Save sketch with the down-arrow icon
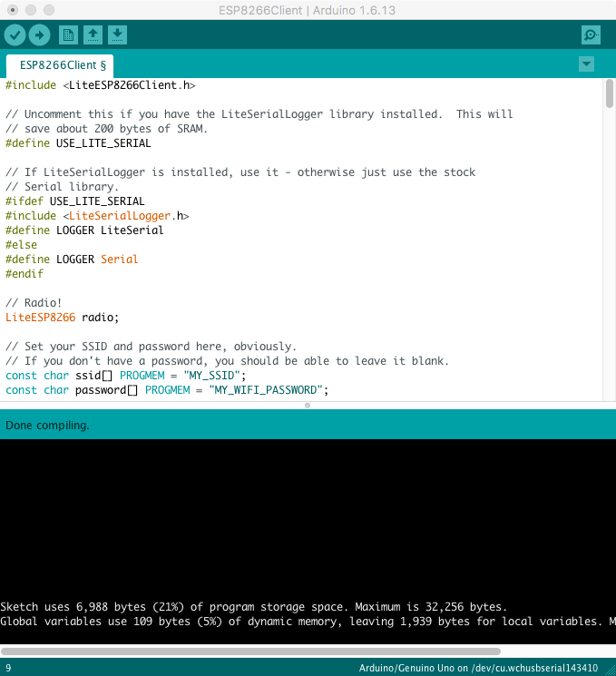Viewport: 616px width, 676px height. (x=117, y=34)
